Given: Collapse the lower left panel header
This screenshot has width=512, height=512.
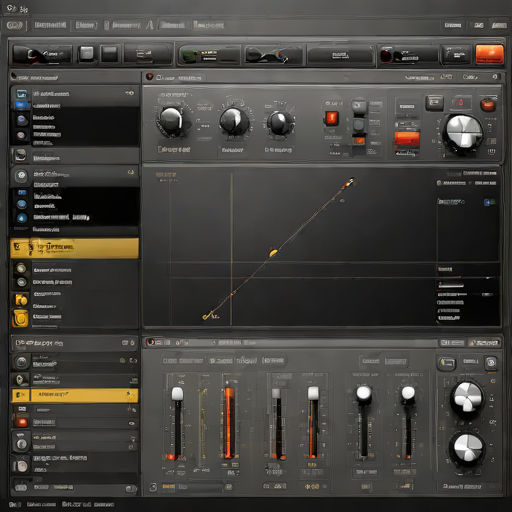Looking at the screenshot, I should [74, 343].
